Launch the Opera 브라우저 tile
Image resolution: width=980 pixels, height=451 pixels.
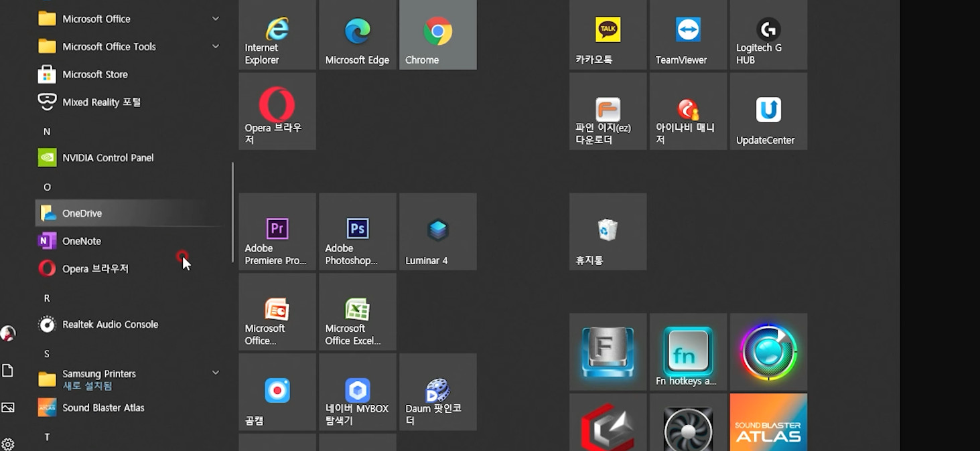point(277,111)
